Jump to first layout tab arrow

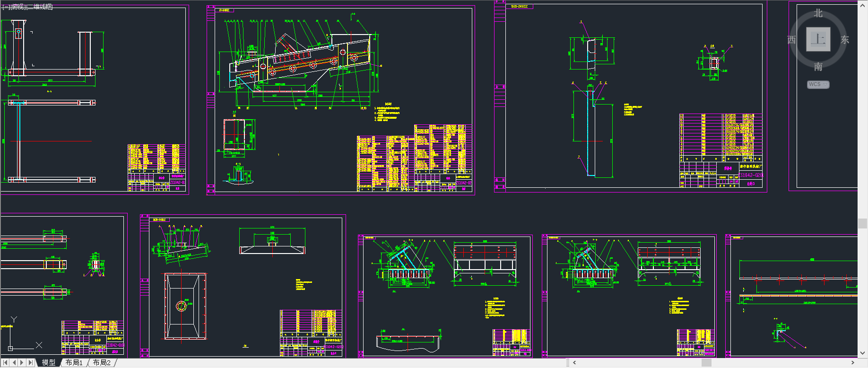[5, 363]
